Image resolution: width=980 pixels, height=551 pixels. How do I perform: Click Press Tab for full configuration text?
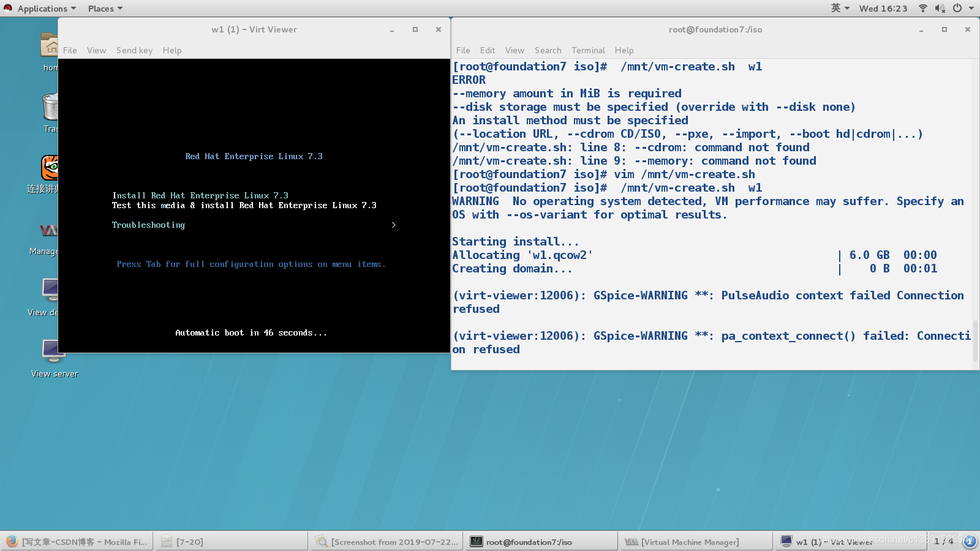[x=251, y=264]
